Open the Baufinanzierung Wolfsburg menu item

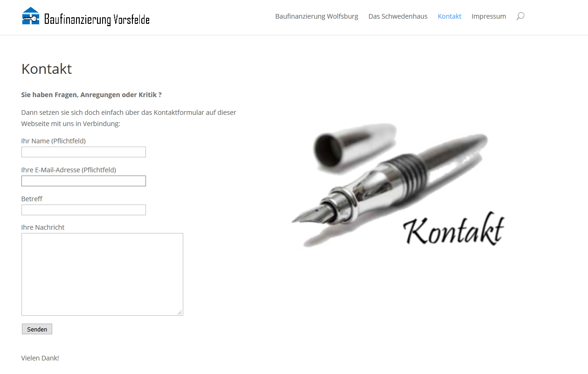click(317, 16)
